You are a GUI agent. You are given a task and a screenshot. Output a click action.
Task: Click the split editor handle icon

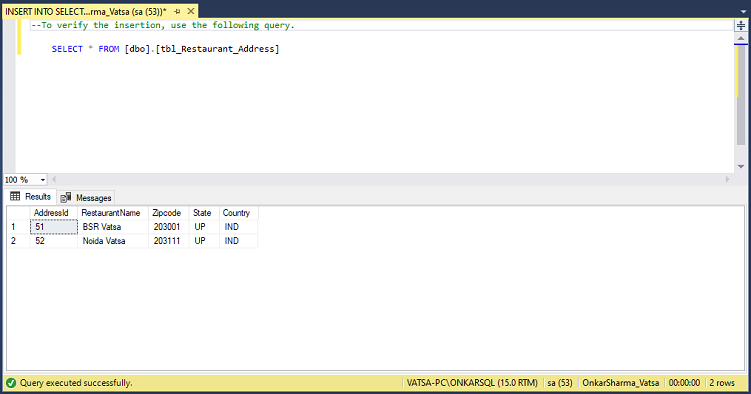741,25
